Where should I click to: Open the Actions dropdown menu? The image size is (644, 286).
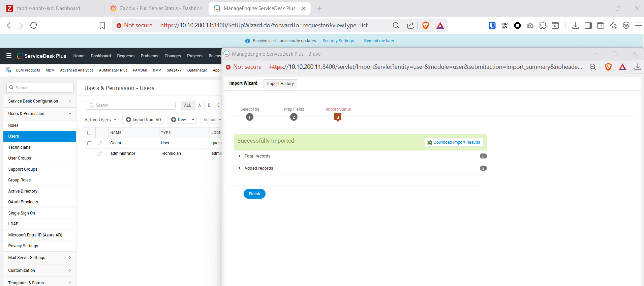coord(212,120)
